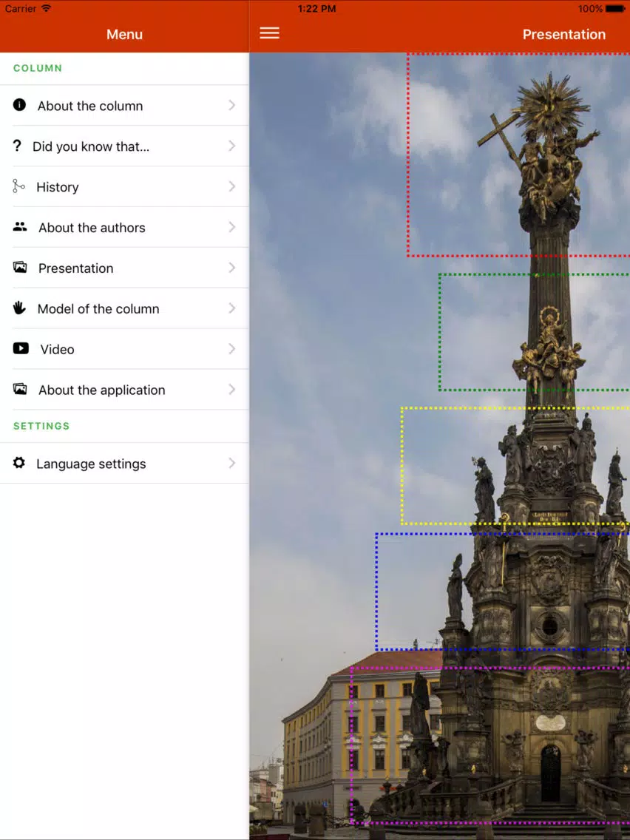Screen dimensions: 630x840
Task: Click the branch icon beside History
Action: 18,186
